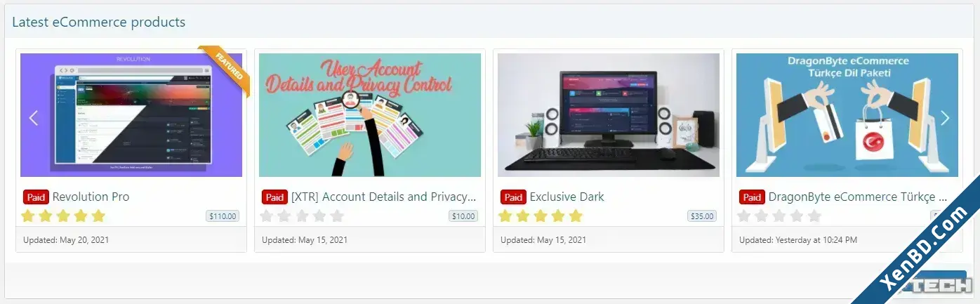Screen dimensions: 980x304
Task: Open DragonByte eCommerce Türkçe product link
Action: tap(858, 197)
